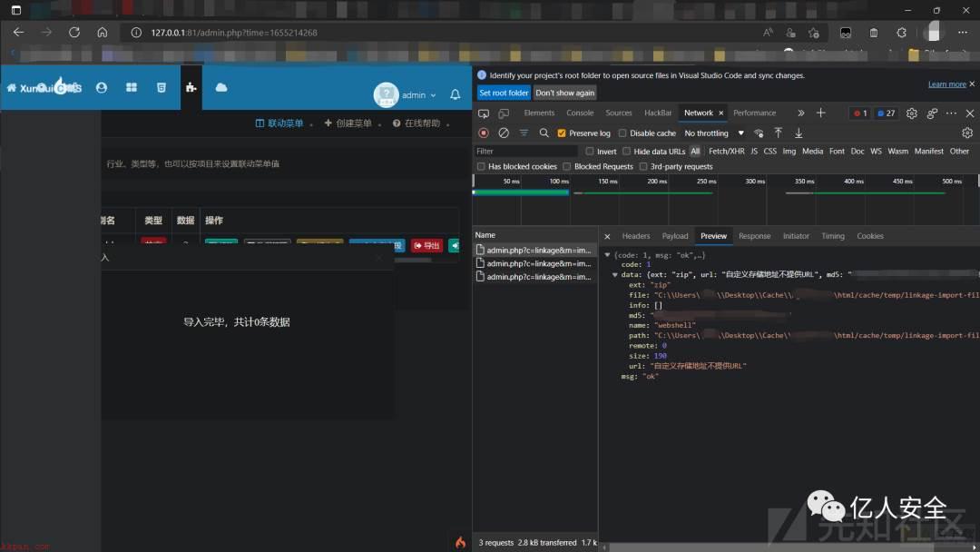Expand the admin user dropdown
Screen dimensions: 980x552
coord(418,95)
